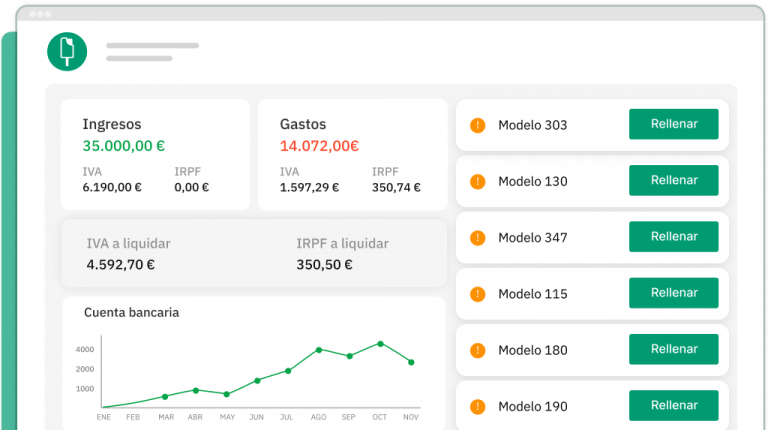Click the orange alert icon beside Modelo 115
The width and height of the screenshot is (768, 430).
477,294
